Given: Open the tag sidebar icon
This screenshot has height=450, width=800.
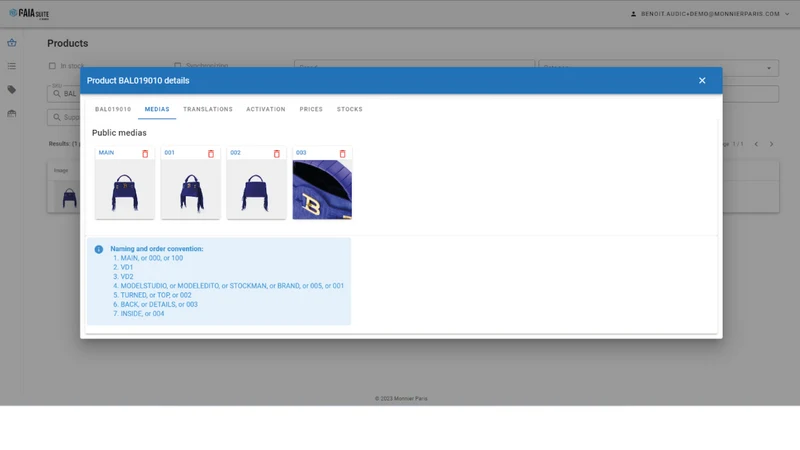Looking at the screenshot, I should pos(12,90).
